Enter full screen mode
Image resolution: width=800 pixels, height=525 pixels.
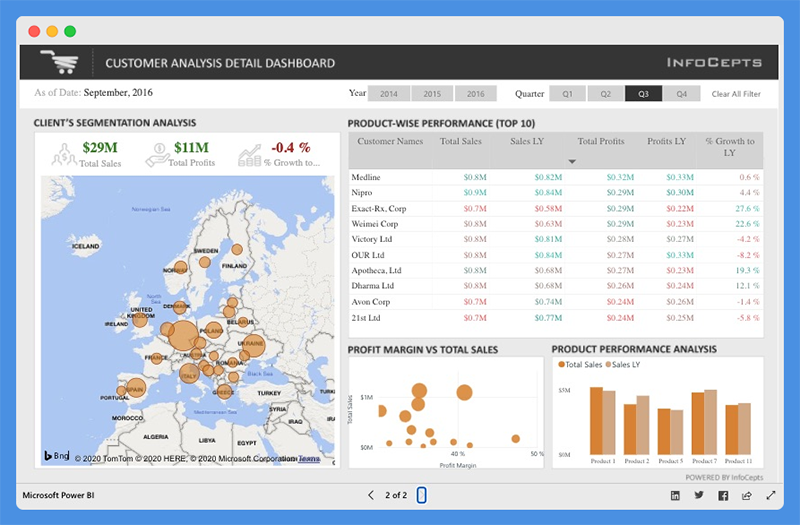click(x=771, y=495)
